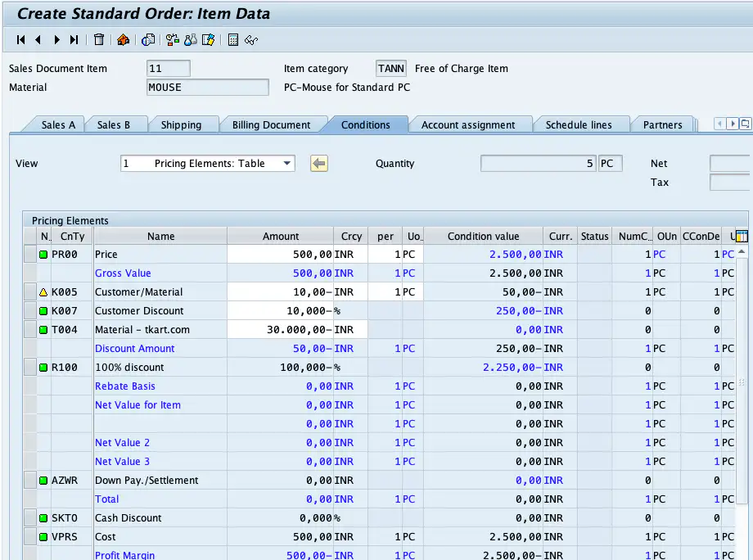The height and width of the screenshot is (560, 753).
Task: Click green status icon for K007
Action: point(43,311)
